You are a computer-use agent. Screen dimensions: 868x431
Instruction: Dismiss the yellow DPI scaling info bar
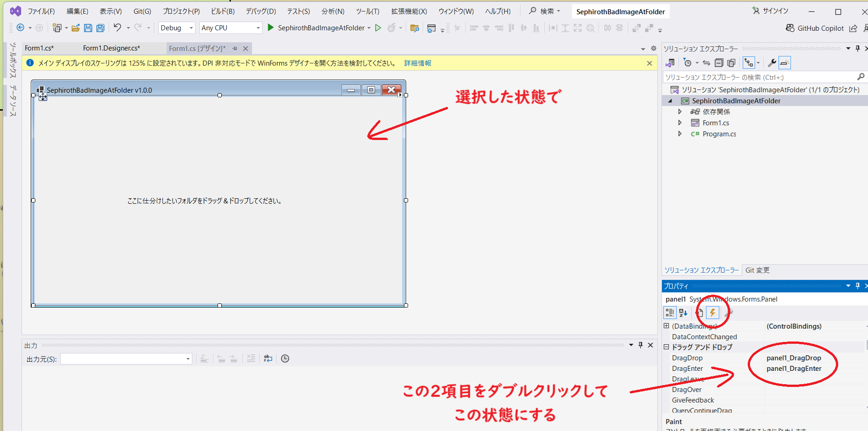coord(650,63)
